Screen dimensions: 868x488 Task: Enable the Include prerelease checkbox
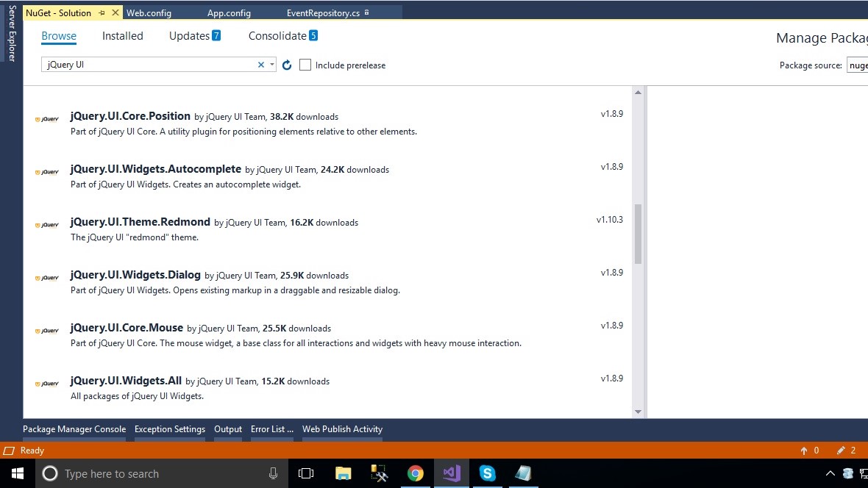(x=305, y=65)
